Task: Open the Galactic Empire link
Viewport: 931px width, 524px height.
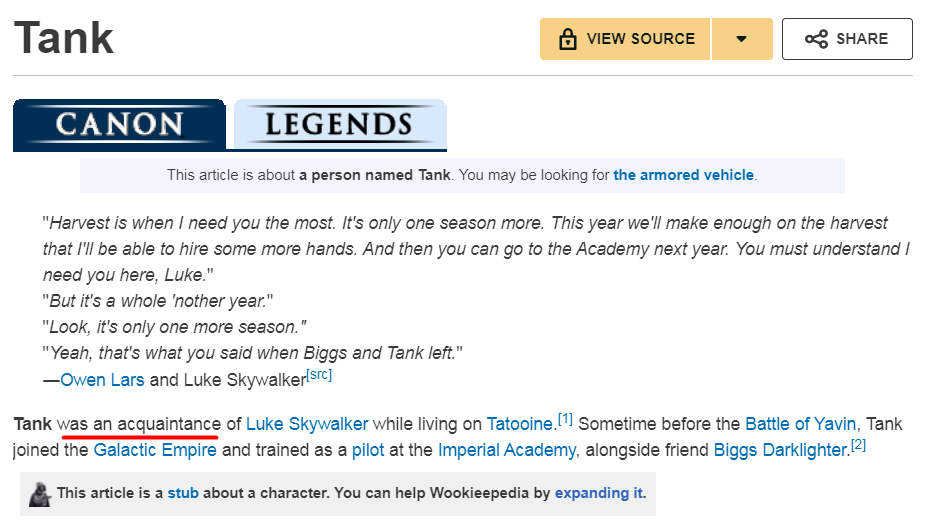Action: [155, 450]
